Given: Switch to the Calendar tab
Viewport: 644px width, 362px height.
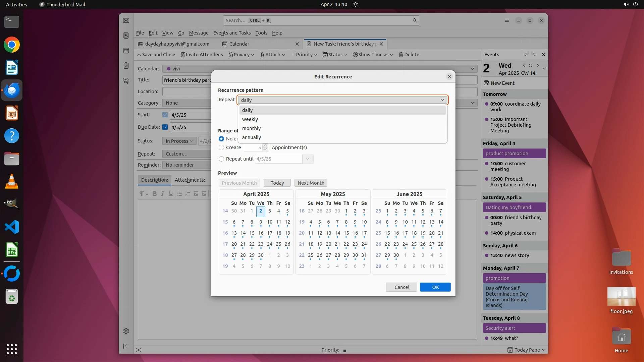Looking at the screenshot, I should click(239, 44).
